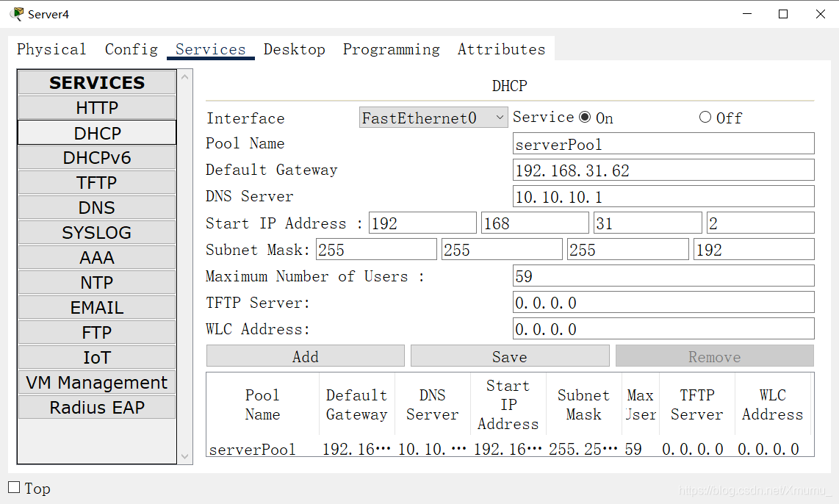Open the DNS service
Viewport: 839px width, 504px height.
(97, 208)
